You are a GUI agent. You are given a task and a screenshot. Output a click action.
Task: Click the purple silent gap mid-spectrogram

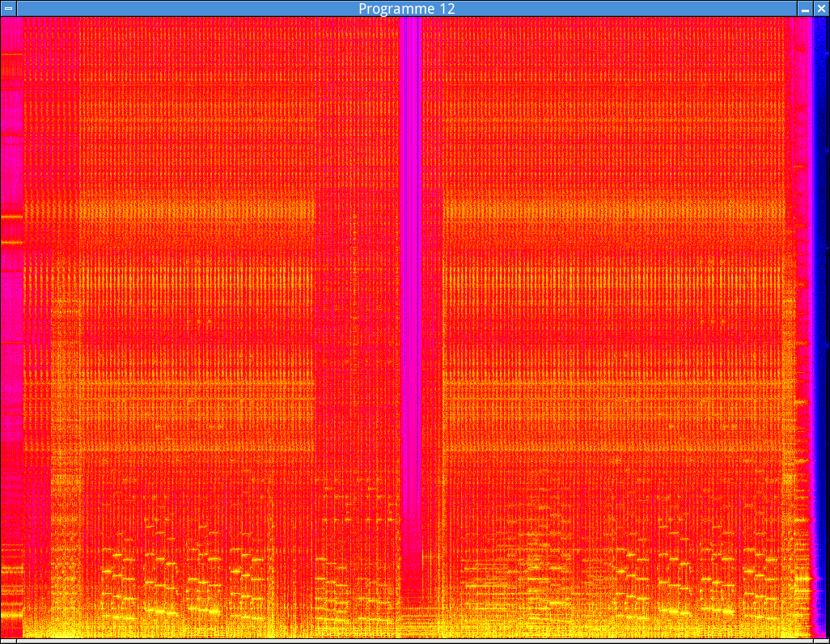(411, 324)
